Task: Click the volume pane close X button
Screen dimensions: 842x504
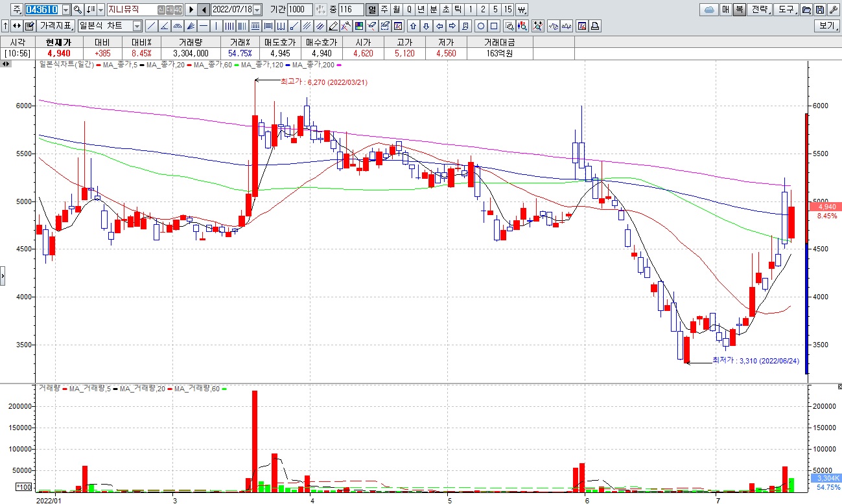Action: pos(839,387)
